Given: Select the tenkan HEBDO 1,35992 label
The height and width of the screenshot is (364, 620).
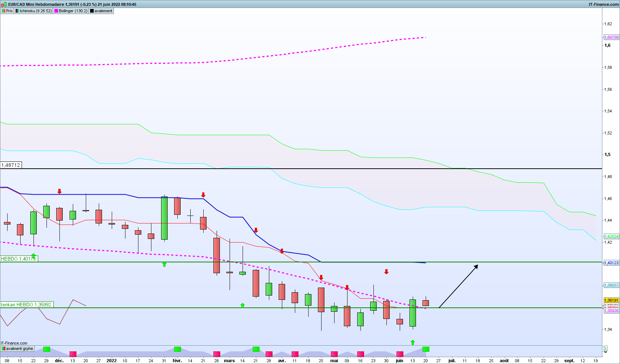Looking at the screenshot, I should tap(27, 305).
